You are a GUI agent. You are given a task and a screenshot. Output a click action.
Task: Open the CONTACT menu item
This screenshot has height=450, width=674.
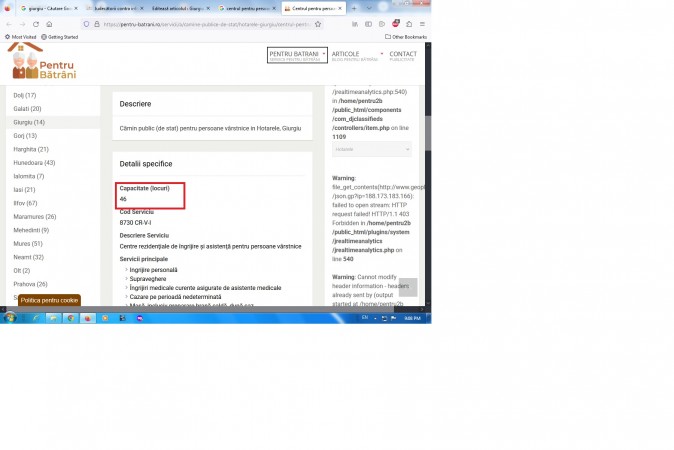pyautogui.click(x=403, y=55)
